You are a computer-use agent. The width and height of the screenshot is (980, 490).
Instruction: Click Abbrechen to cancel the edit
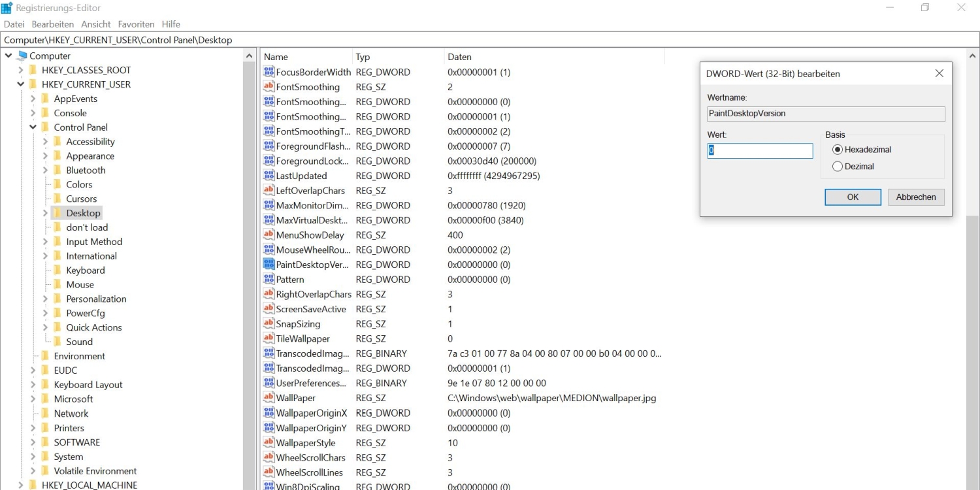915,197
